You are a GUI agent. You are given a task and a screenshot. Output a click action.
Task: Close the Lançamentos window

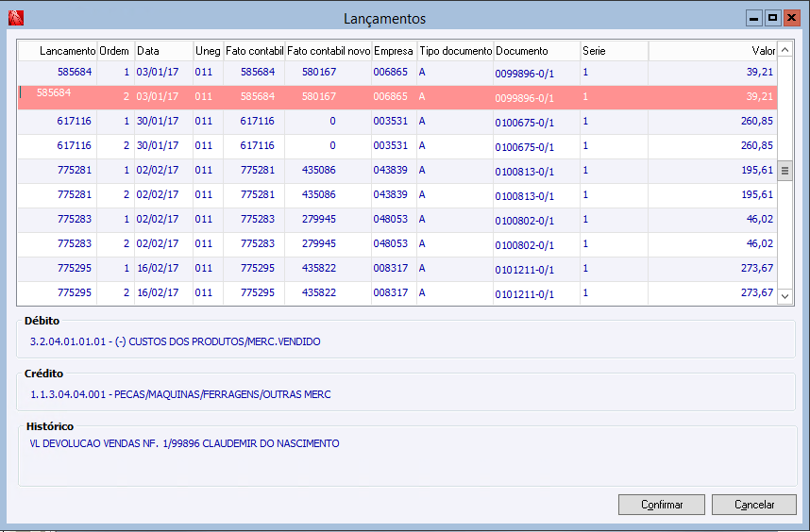791,18
